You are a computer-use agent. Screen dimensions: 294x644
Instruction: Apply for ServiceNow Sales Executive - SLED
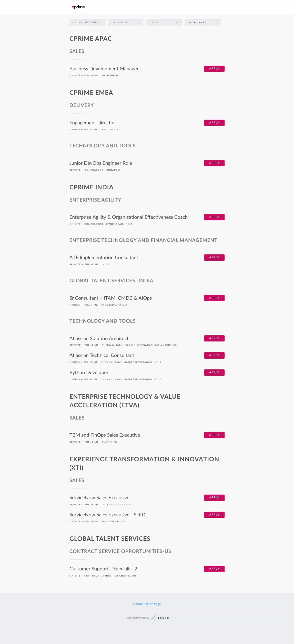click(x=214, y=515)
